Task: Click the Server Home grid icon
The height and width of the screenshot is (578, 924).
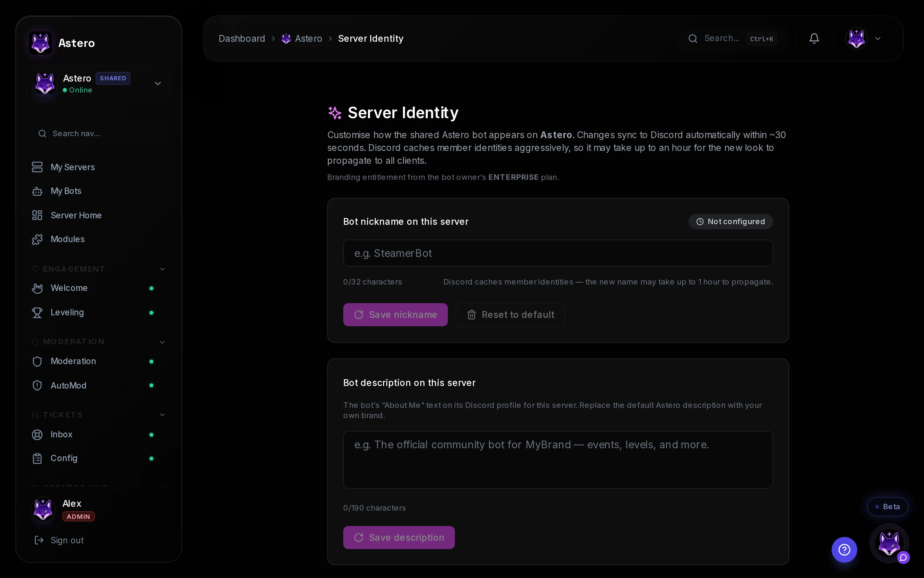Action: (x=37, y=215)
